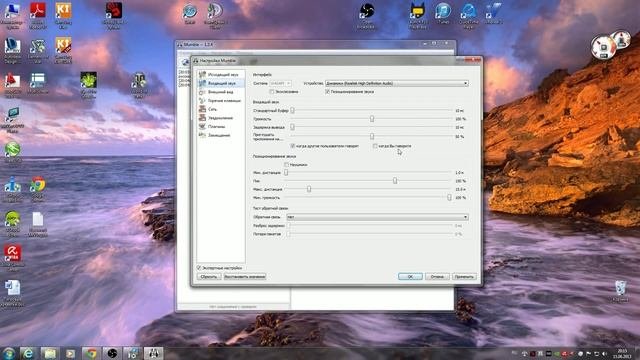Open the red claw logo desktop shortcut
This screenshot has width=640, height=360.
click(x=113, y=16)
